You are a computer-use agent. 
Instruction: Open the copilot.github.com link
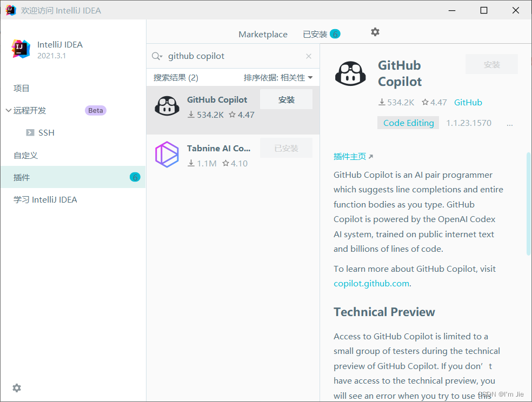tap(371, 283)
